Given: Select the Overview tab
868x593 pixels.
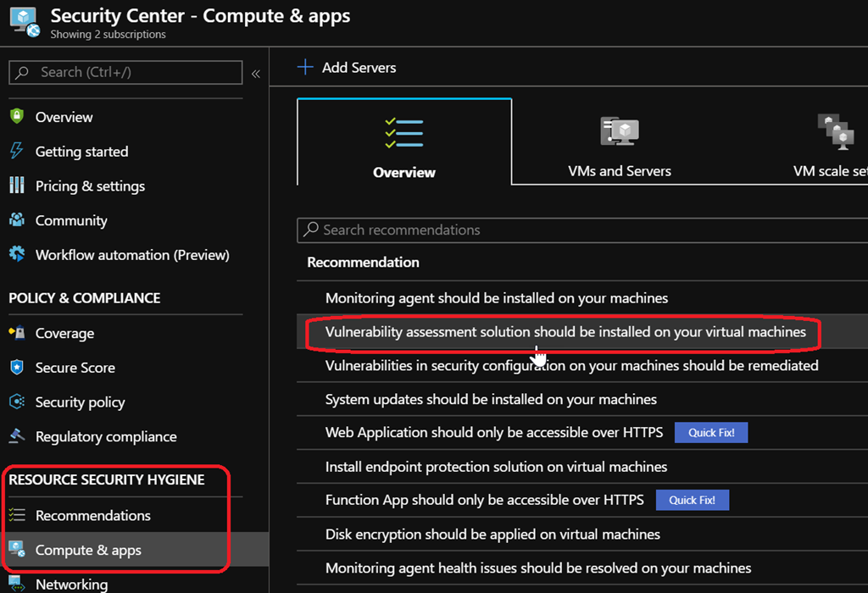Looking at the screenshot, I should [404, 144].
